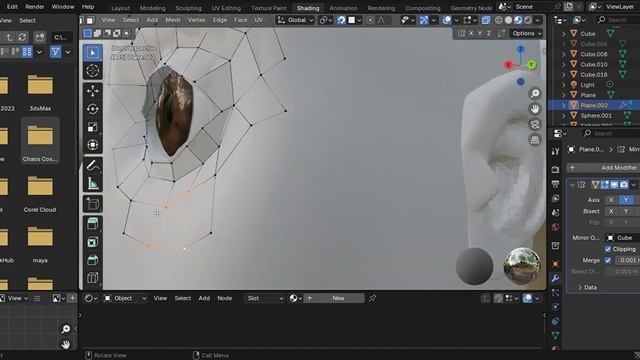The image size is (640, 360).
Task: Click the viewport zoom icon
Action: coord(535,93)
